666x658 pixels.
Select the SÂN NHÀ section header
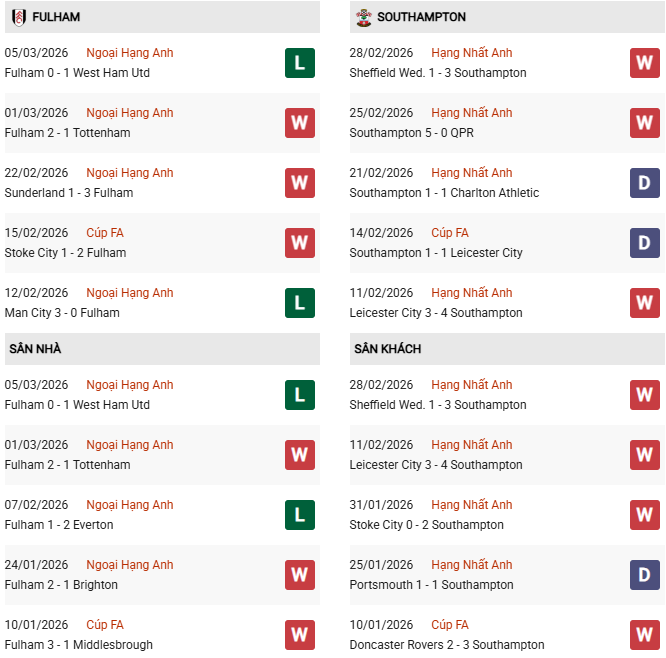tap(36, 349)
